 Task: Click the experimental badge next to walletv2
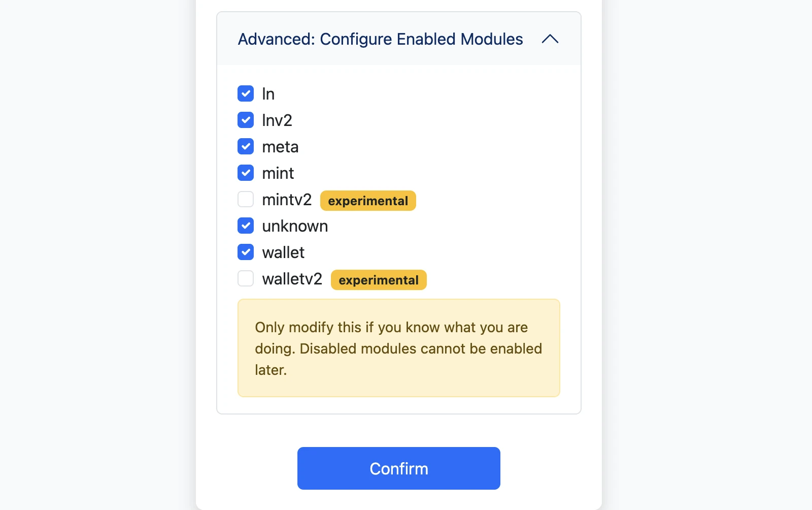click(x=378, y=279)
